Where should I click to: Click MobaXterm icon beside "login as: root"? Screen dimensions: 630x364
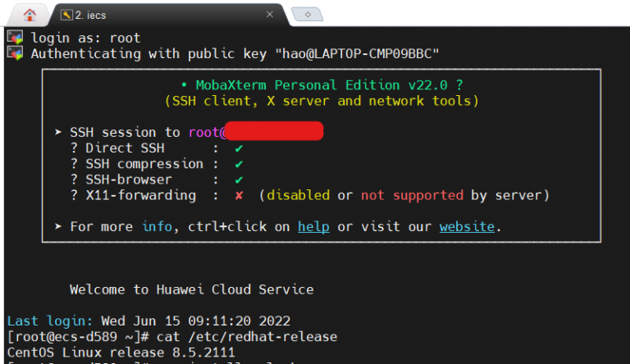pos(14,38)
